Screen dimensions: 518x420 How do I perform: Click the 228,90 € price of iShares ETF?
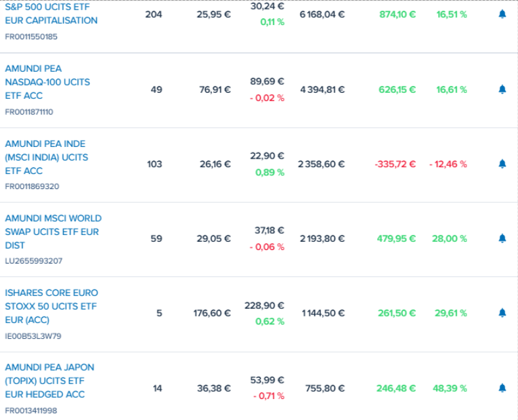coord(264,306)
